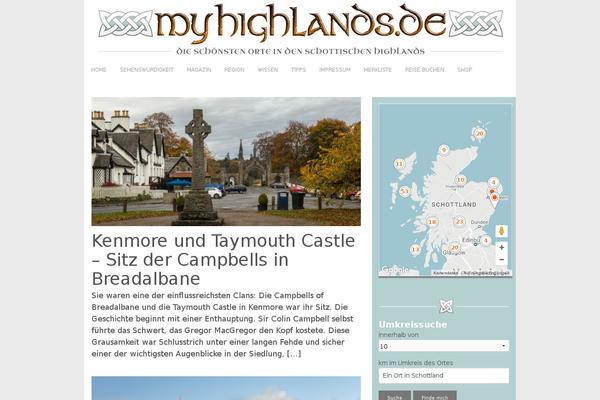Open the 'innerhalb von' distance dropdown
600x400 pixels.
click(444, 346)
